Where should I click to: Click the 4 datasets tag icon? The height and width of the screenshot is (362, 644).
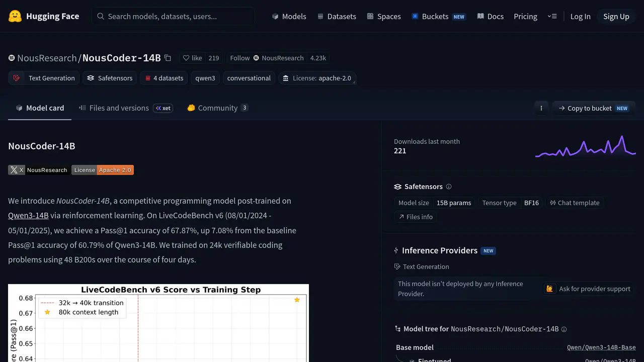148,78
